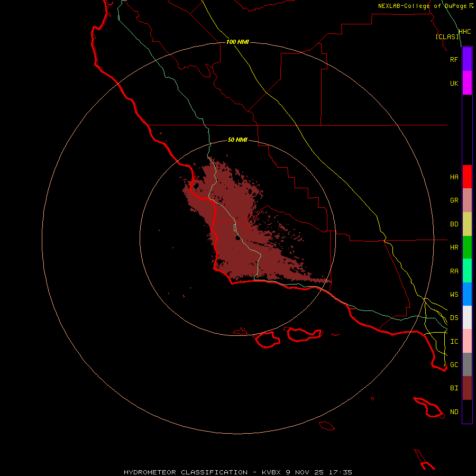Image resolution: width=476 pixels, height=476 pixels.
Task: Click the HA red legend swatch
Action: click(x=467, y=177)
